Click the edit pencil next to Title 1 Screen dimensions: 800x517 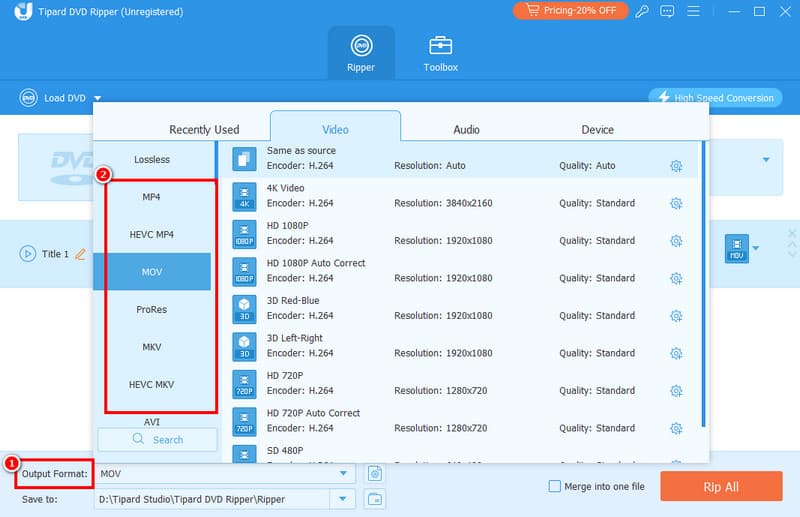(x=80, y=254)
